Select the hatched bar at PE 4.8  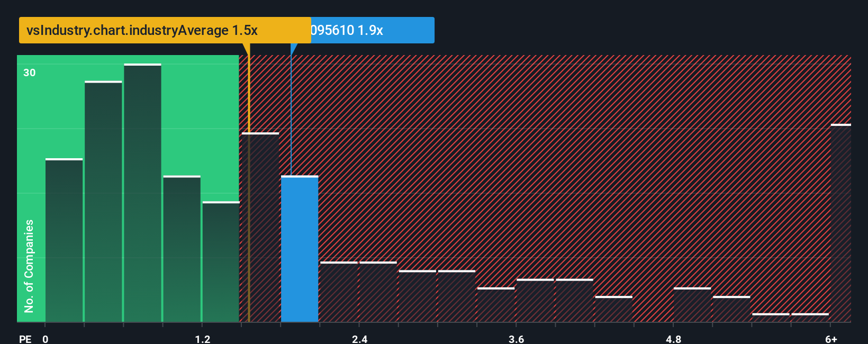click(x=692, y=305)
